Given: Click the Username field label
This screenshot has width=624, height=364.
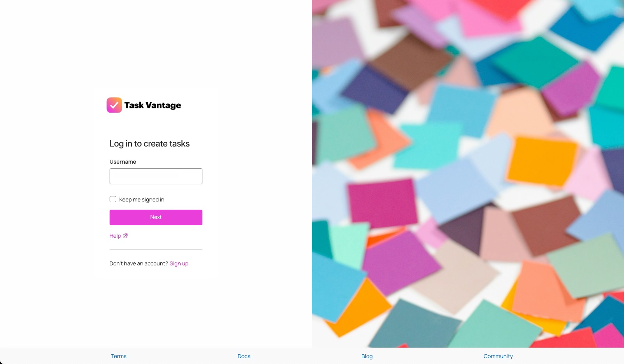Looking at the screenshot, I should [x=123, y=161].
